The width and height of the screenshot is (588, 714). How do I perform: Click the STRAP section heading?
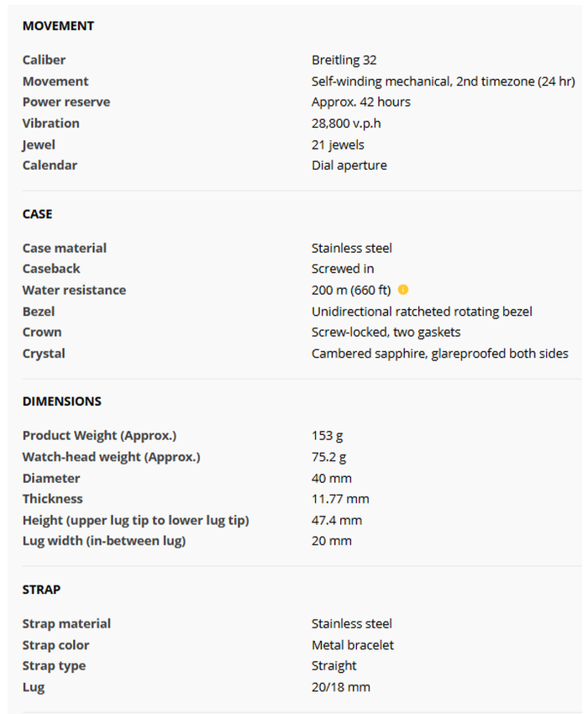[x=41, y=590]
